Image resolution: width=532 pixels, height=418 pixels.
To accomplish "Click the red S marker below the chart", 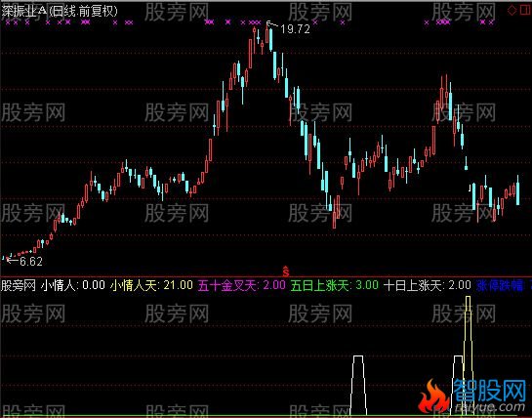I will point(286,271).
